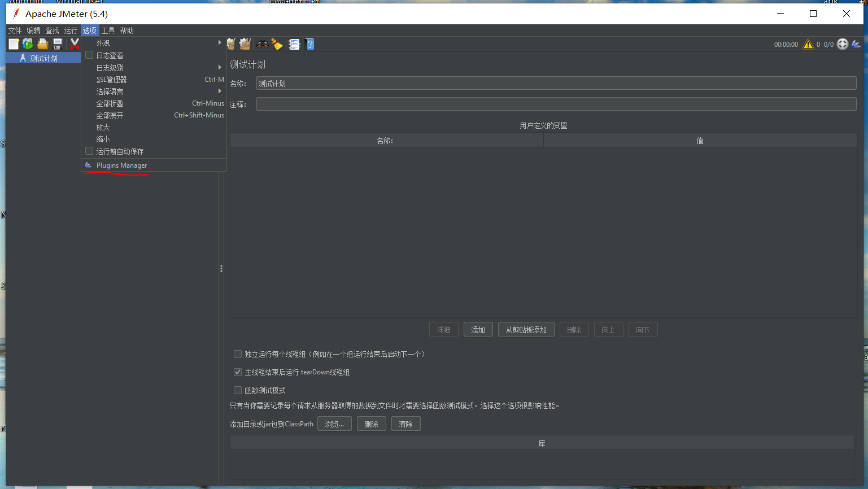
Task: Select 放大 zoom in entry
Action: [x=154, y=127]
